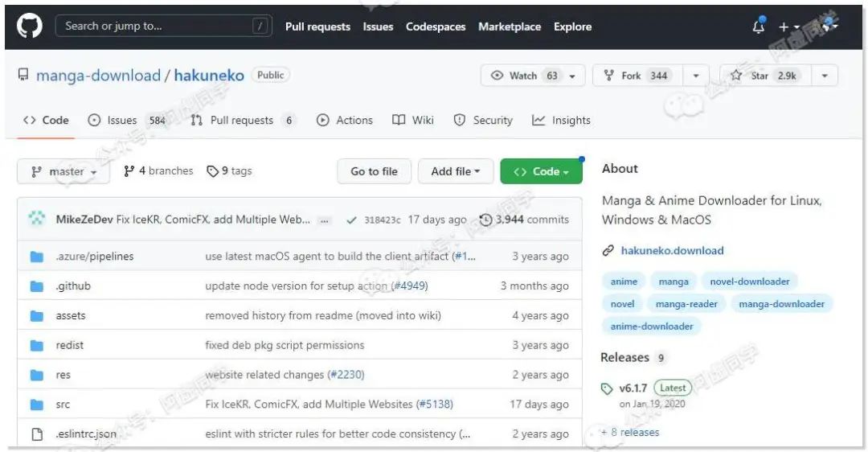Expand commit message ellipsis button
The height and width of the screenshot is (452, 868).
click(325, 220)
